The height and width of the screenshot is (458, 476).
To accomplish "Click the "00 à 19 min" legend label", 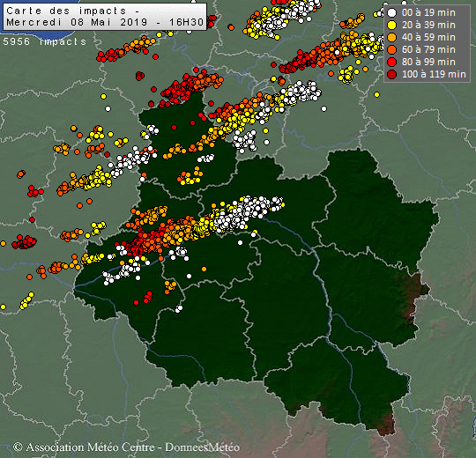I will [428, 12].
